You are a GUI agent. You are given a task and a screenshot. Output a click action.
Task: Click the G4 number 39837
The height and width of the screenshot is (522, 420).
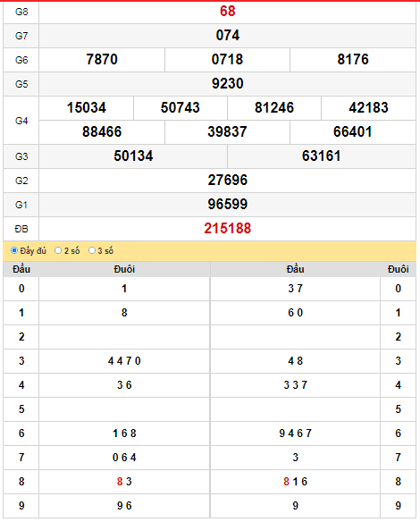[x=227, y=131]
